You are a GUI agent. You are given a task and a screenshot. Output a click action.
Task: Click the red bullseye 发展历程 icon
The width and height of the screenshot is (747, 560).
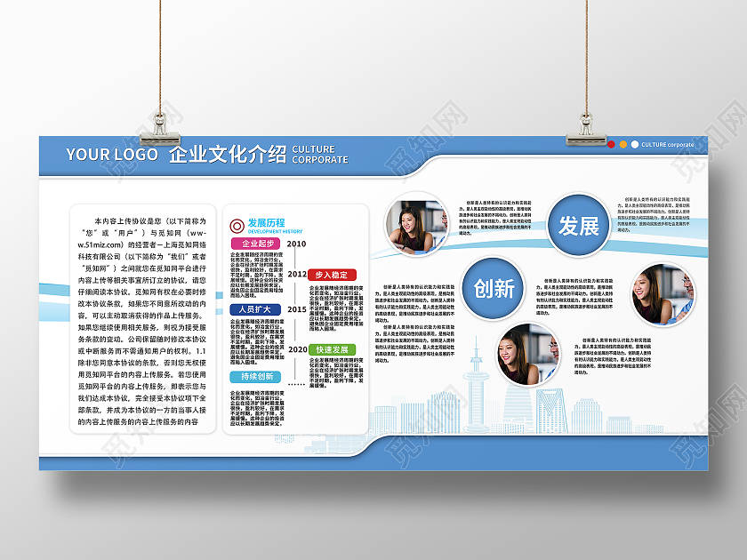[x=237, y=225]
